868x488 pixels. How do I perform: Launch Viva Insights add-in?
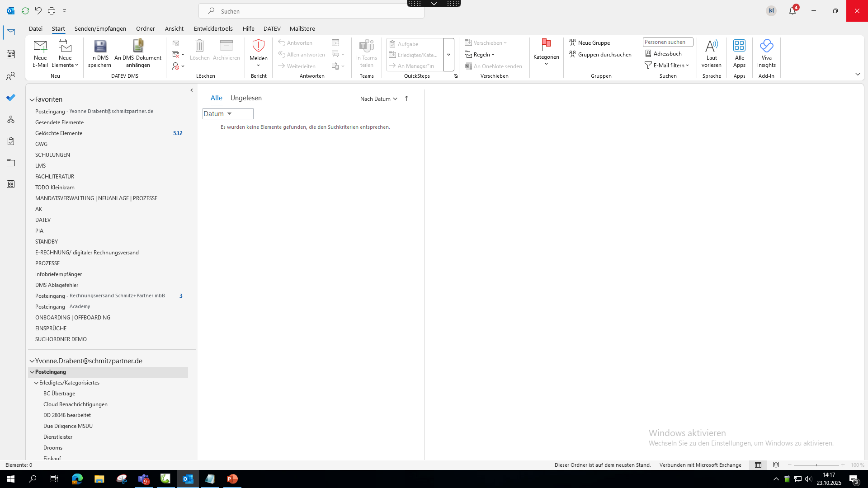(767, 53)
